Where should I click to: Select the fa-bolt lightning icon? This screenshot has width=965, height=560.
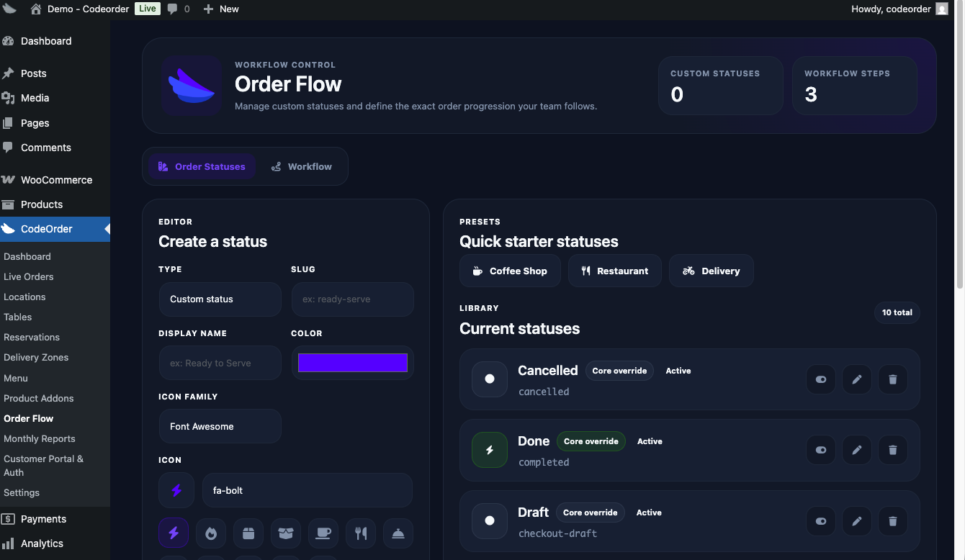(x=174, y=533)
